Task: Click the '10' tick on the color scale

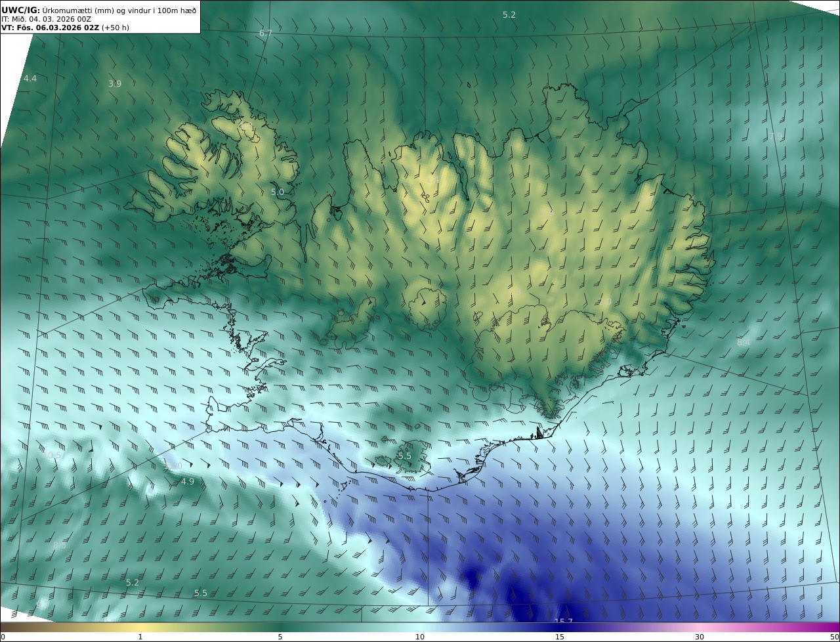Action: (420, 637)
